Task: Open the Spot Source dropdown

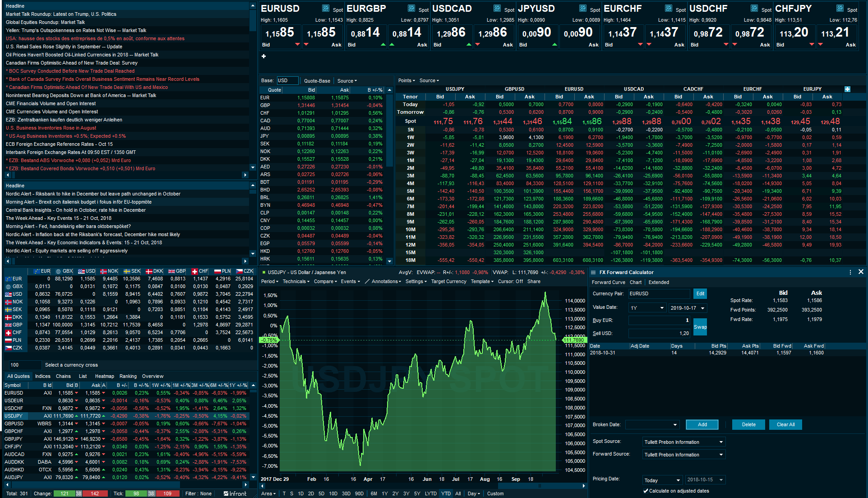Action: (x=684, y=442)
